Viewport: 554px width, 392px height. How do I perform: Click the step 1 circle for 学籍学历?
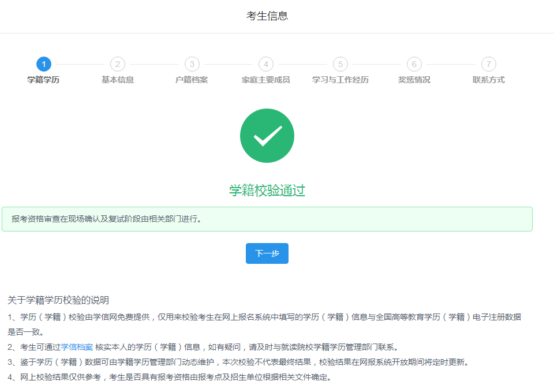click(x=44, y=64)
